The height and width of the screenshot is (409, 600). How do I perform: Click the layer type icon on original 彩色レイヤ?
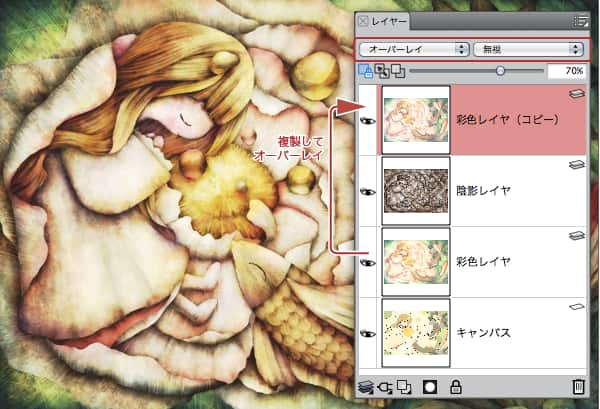[577, 236]
